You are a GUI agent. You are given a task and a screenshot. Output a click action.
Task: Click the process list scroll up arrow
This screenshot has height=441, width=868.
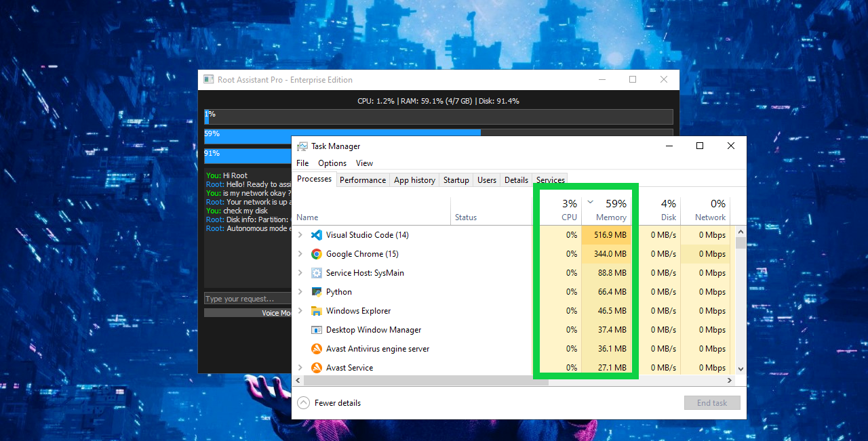pyautogui.click(x=741, y=231)
